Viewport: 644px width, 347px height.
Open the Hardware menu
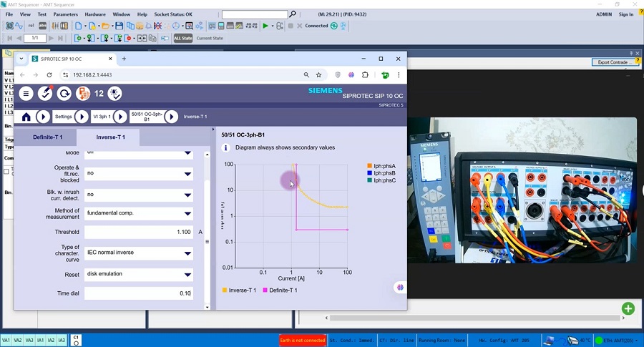[95, 14]
